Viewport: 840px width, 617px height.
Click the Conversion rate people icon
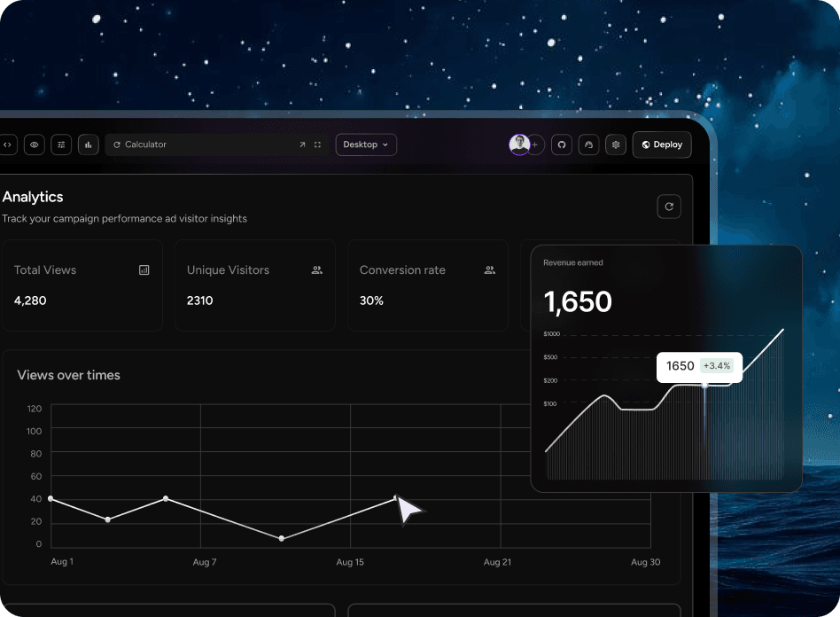(490, 270)
